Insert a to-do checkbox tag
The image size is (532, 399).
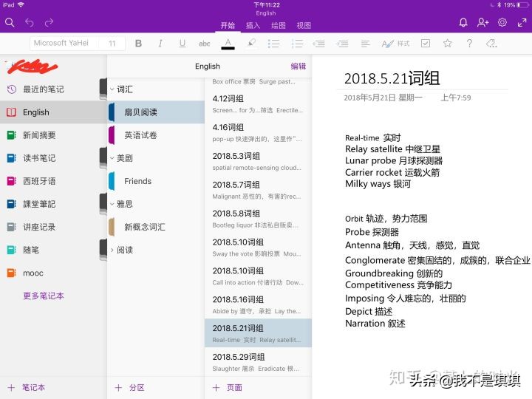pos(425,43)
